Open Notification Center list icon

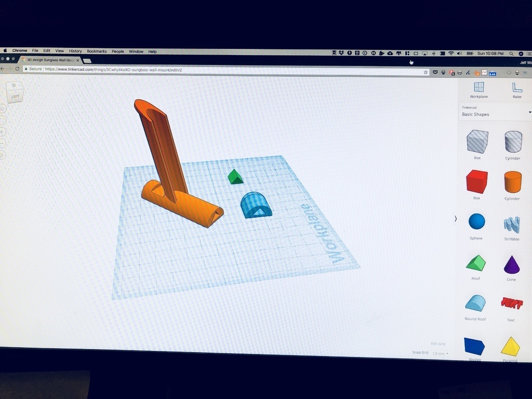529,54
